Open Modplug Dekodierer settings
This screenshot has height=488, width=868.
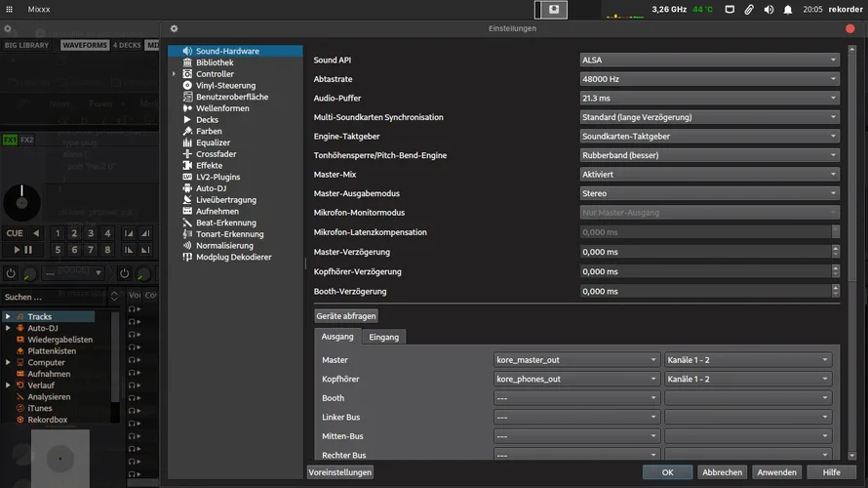(235, 257)
